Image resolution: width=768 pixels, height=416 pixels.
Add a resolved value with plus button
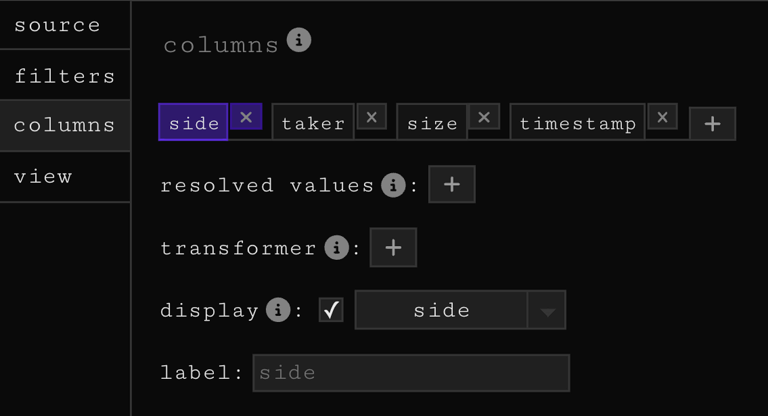[452, 185]
